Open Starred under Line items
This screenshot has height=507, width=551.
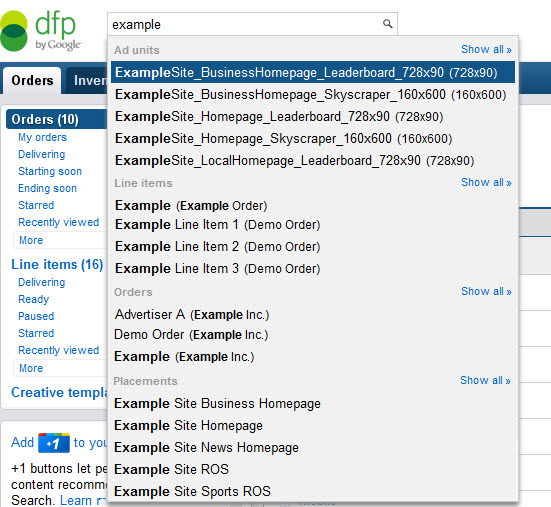[x=36, y=333]
